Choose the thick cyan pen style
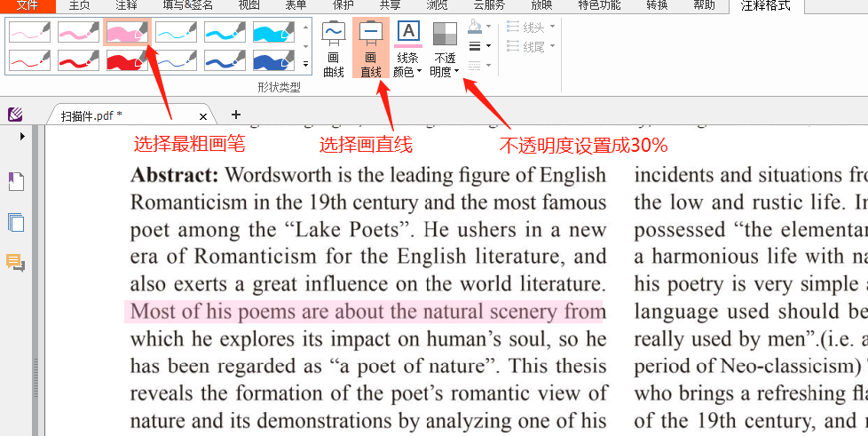The width and height of the screenshot is (868, 436). [x=272, y=33]
